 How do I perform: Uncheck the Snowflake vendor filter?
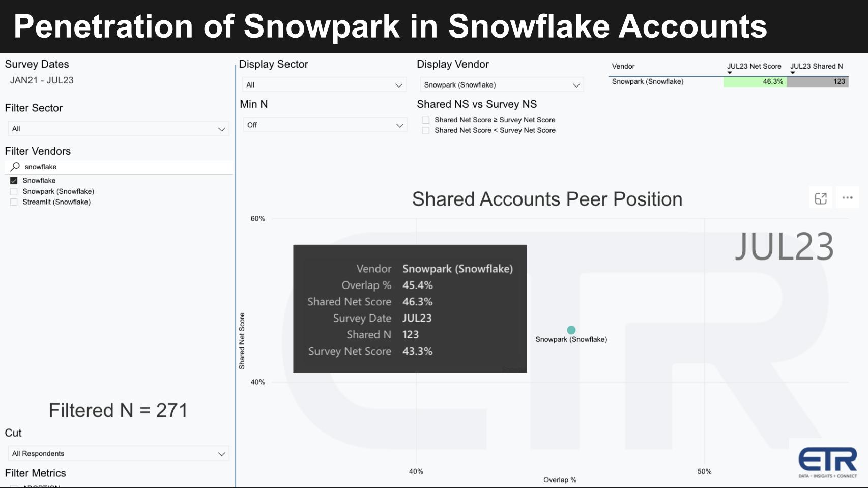click(x=14, y=180)
